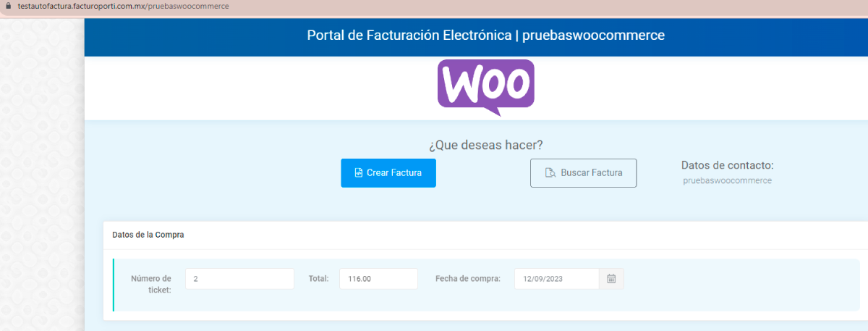The height and width of the screenshot is (331, 868).
Task: Click the 'Fecha de compra:' label
Action: pyautogui.click(x=468, y=279)
